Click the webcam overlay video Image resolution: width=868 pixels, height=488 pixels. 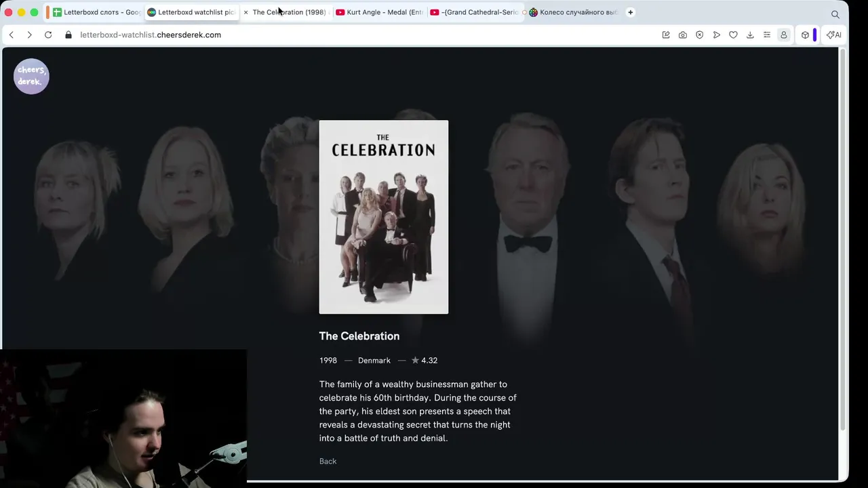pos(123,418)
